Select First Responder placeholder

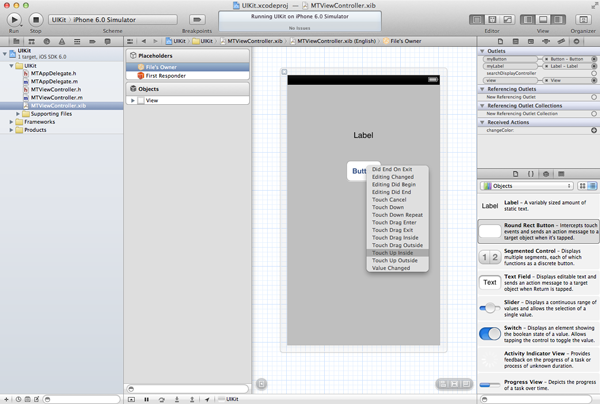click(x=188, y=76)
